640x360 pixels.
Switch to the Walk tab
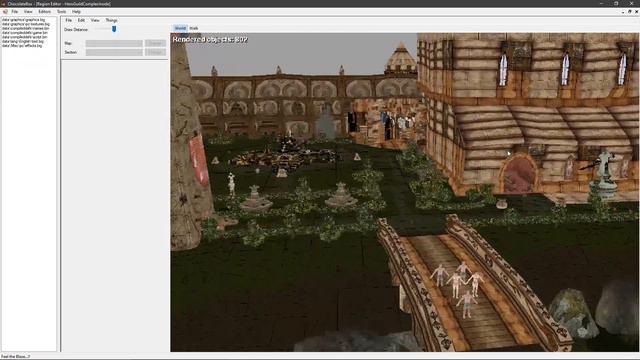194,28
